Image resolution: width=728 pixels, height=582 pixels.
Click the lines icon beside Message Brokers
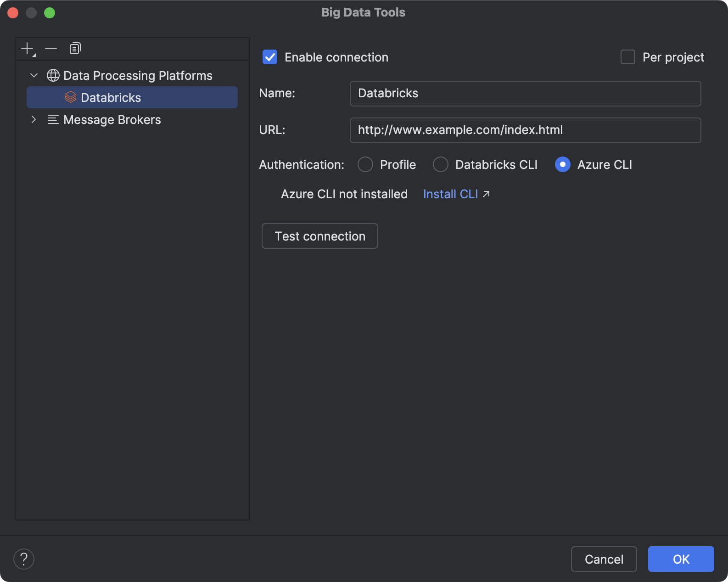[x=53, y=120]
